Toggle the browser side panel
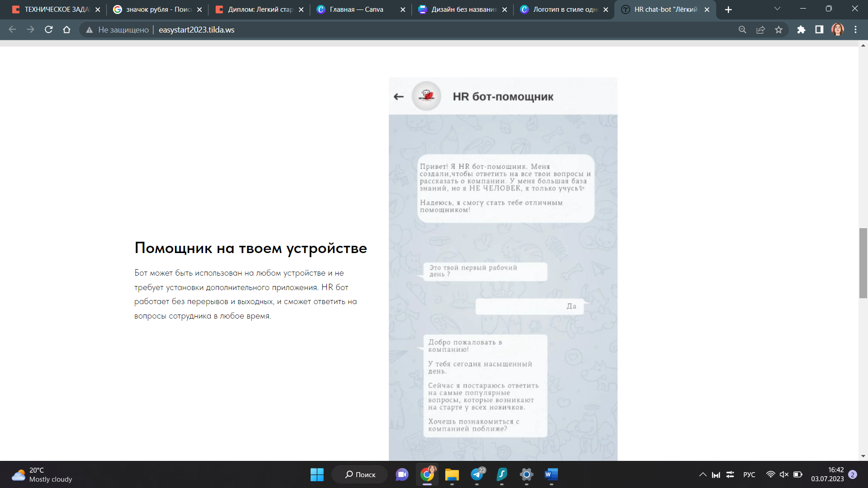Image resolution: width=868 pixels, height=488 pixels. [x=819, y=30]
